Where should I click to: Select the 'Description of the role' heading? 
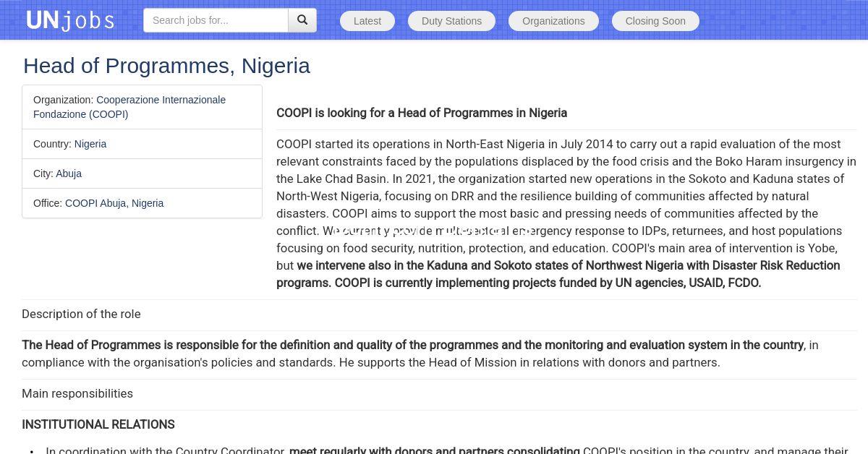tap(81, 314)
